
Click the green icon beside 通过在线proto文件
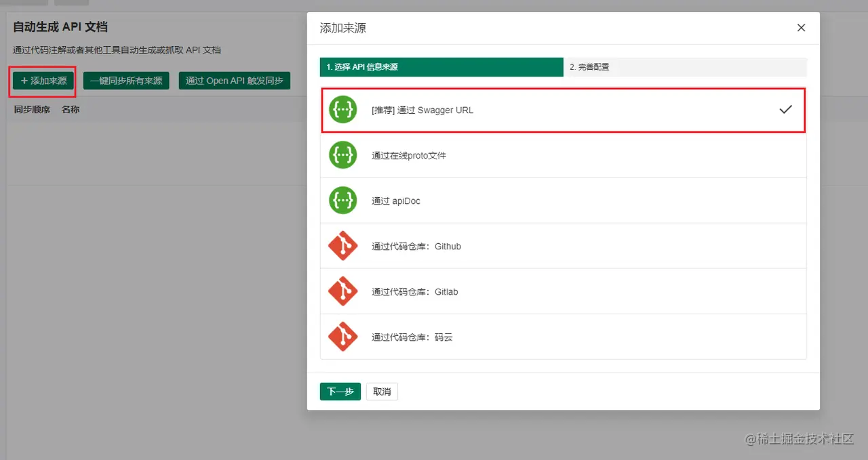tap(342, 154)
